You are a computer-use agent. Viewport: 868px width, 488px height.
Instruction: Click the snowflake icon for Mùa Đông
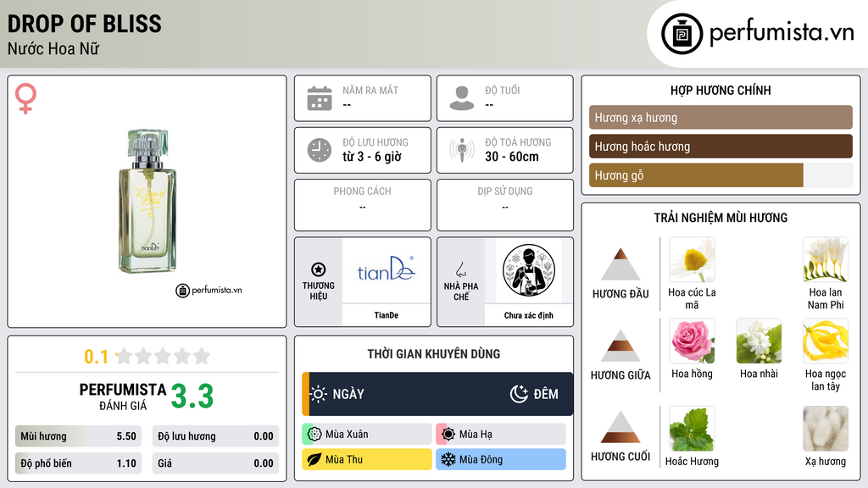click(448, 459)
